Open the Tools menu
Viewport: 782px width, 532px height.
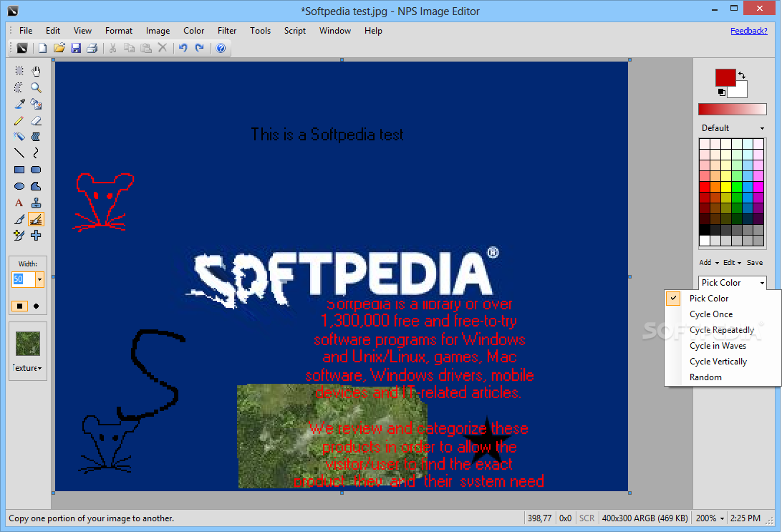(x=261, y=31)
